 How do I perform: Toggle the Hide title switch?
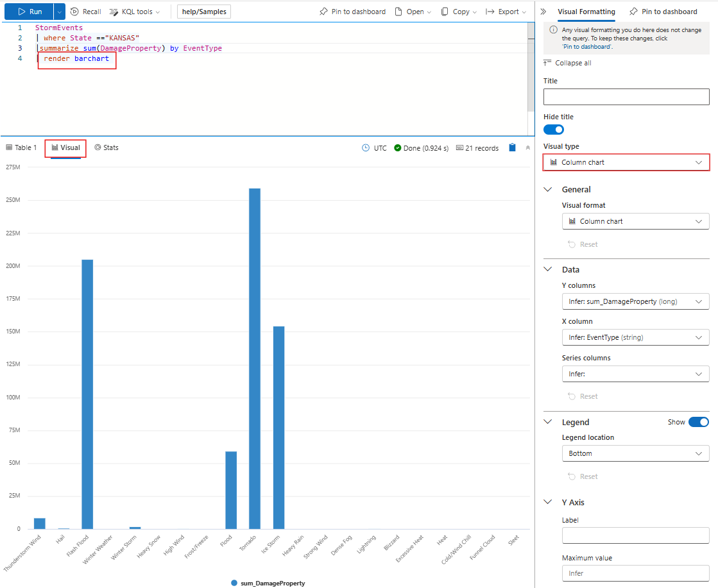[554, 130]
